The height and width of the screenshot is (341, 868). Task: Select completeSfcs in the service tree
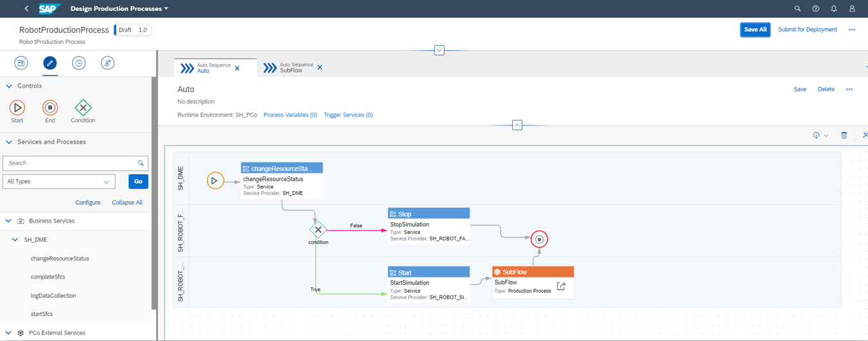(48, 277)
